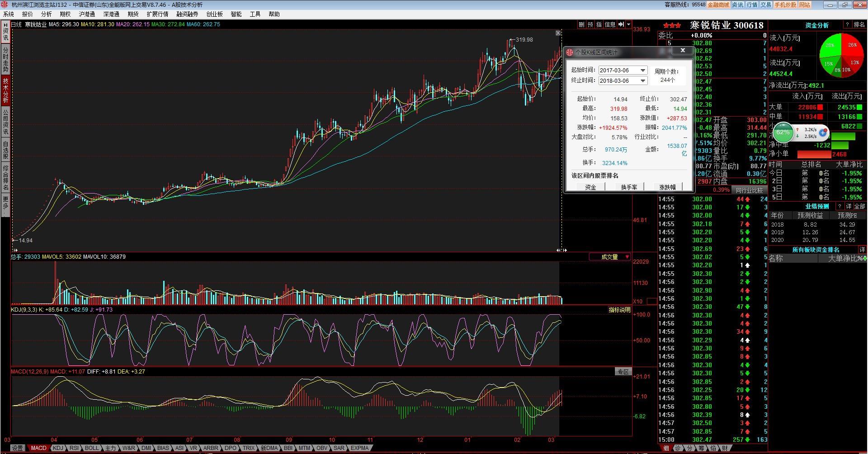This screenshot has width=868, height=454.
Task: Click 业绩预测 help question icon
Action: pyautogui.click(x=840, y=206)
